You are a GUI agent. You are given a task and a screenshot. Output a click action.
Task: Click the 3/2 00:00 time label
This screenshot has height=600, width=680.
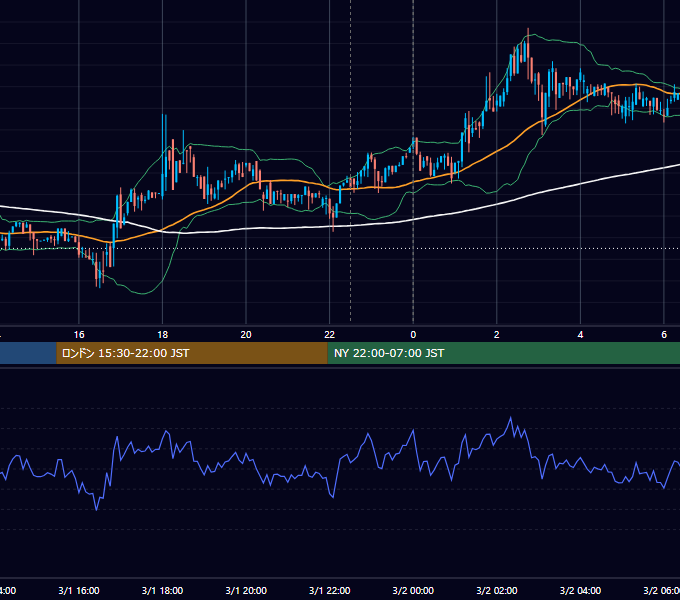point(413,590)
